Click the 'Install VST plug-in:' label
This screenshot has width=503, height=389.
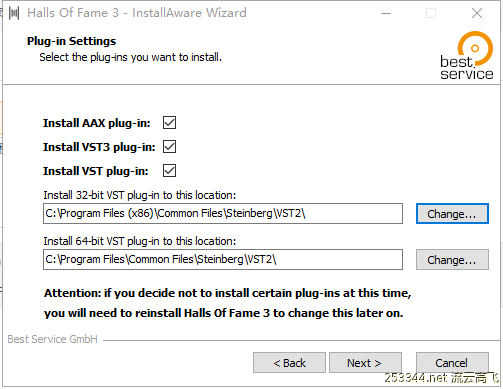point(96,171)
